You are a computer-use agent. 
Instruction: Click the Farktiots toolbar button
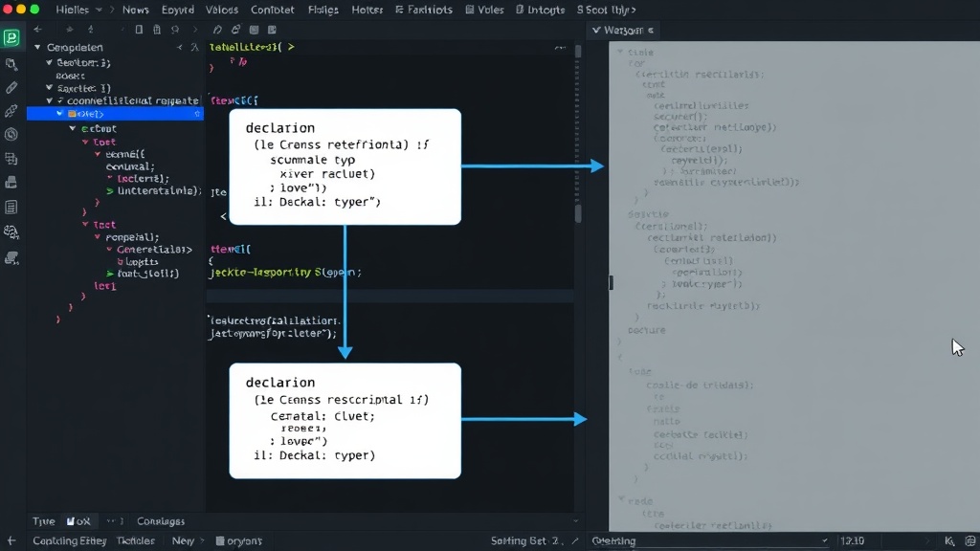424,10
